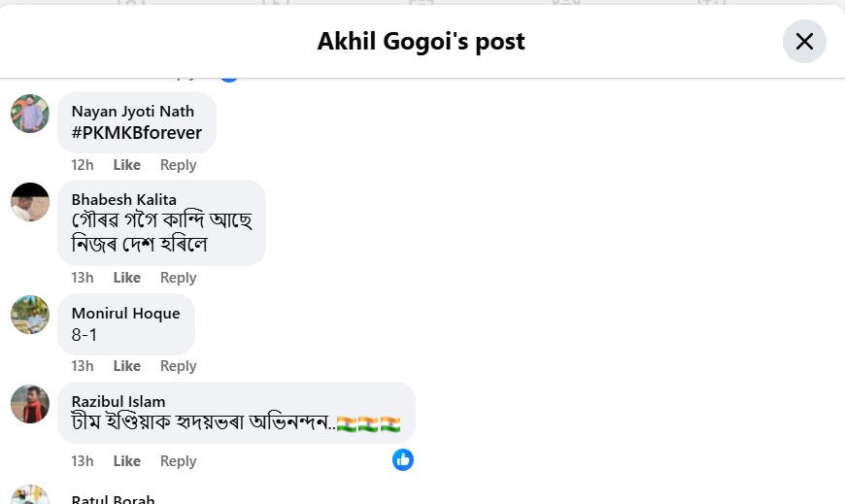Viewport: 845px width, 504px height.
Task: Click the 12h timestamp on Nayan's comment
Action: [83, 165]
